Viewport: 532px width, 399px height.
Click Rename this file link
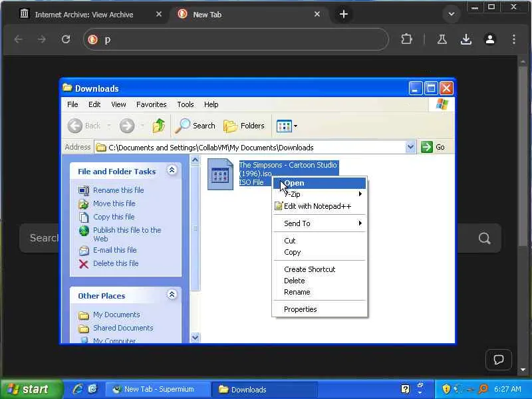(x=118, y=190)
